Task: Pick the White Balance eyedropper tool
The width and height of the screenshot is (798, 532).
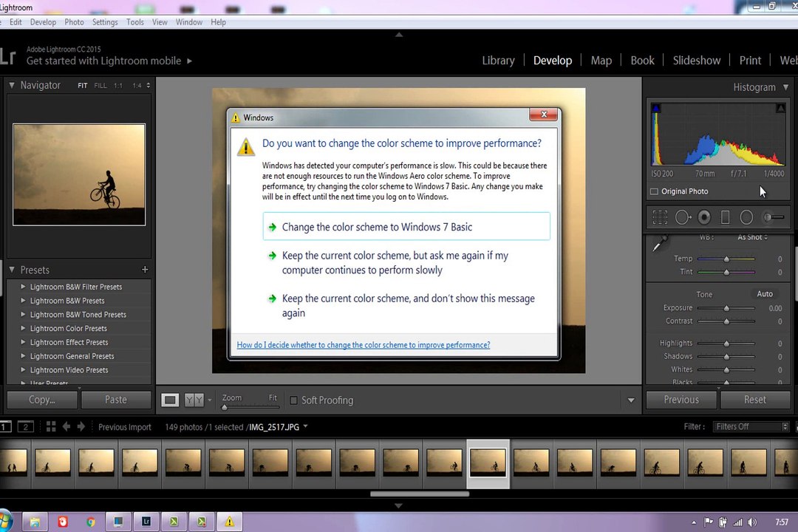Action: 660,244
